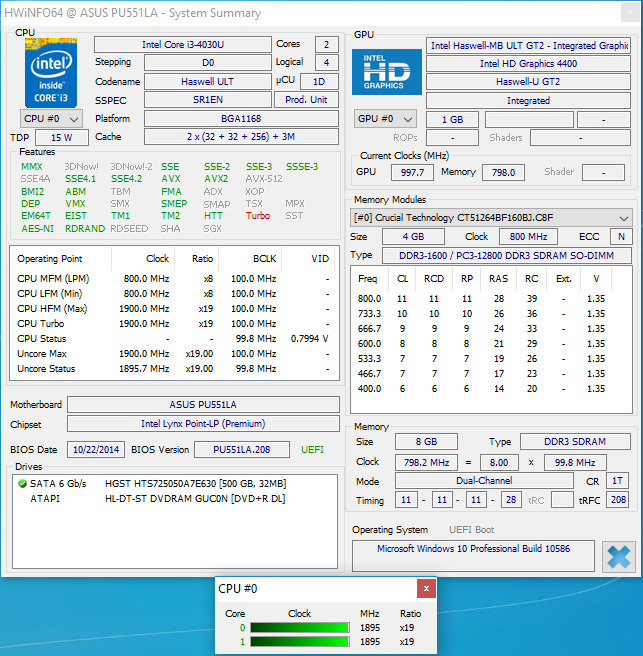643x656 pixels.
Task: Click the module size 4 GB field
Action: (413, 237)
